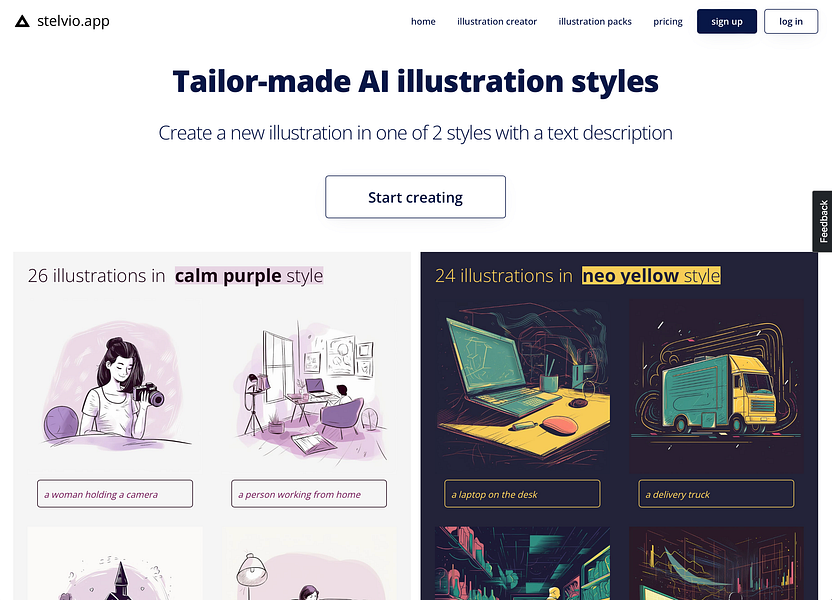Screen dimensions: 832x600
Task: Open the delivery truck illustration
Action: (x=716, y=386)
